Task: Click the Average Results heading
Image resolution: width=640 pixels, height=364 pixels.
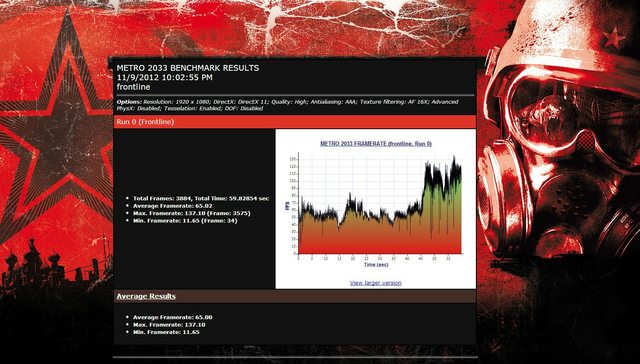Action: point(146,296)
